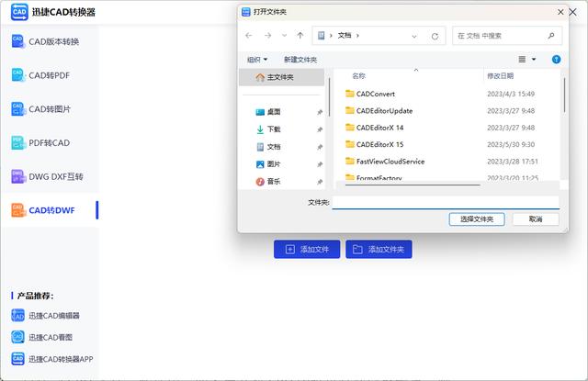
Task: Click the pin icon beside 下载
Action: click(x=320, y=129)
